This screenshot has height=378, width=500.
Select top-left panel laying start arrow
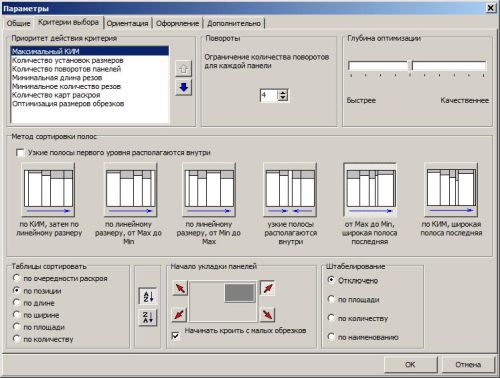tap(180, 288)
